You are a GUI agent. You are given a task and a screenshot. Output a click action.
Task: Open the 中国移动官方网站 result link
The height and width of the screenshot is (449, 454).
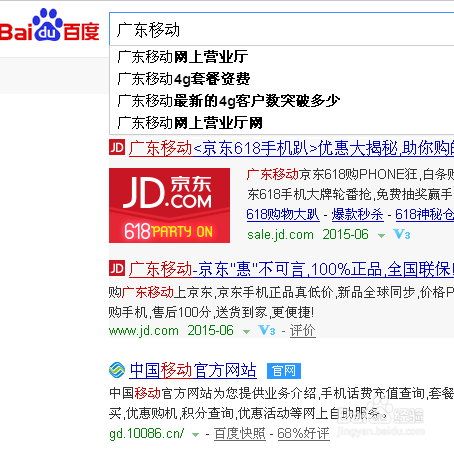[x=193, y=370]
